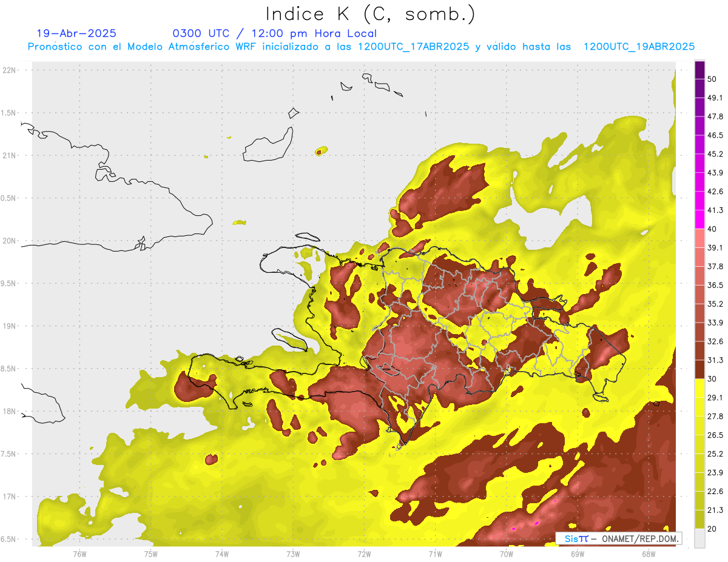Click the "68W" longitude axis label
728x562 pixels.
pos(649,554)
